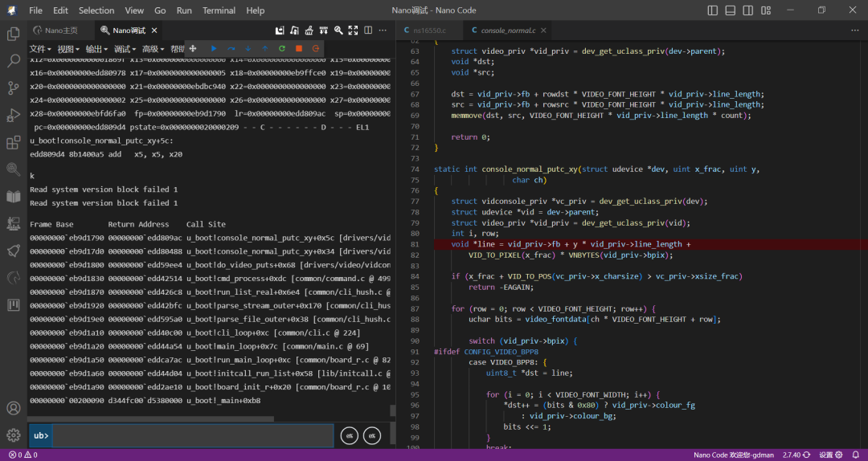Click the ub> command input field
Screen dimensions: 868x461
click(193, 435)
